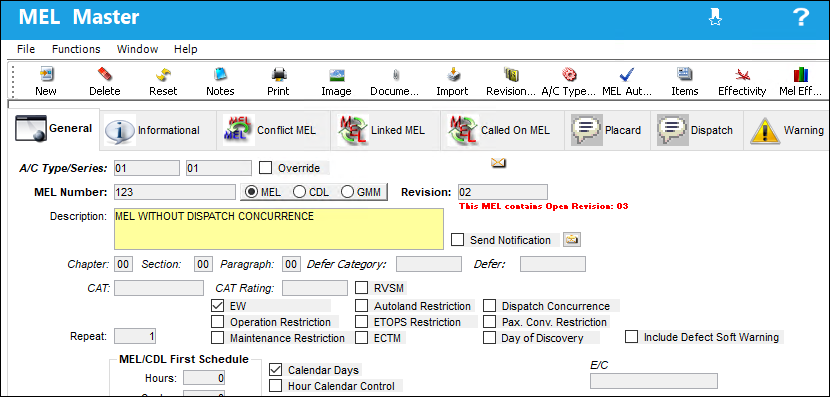Click the MEL Authorization checkmark icon

click(627, 74)
